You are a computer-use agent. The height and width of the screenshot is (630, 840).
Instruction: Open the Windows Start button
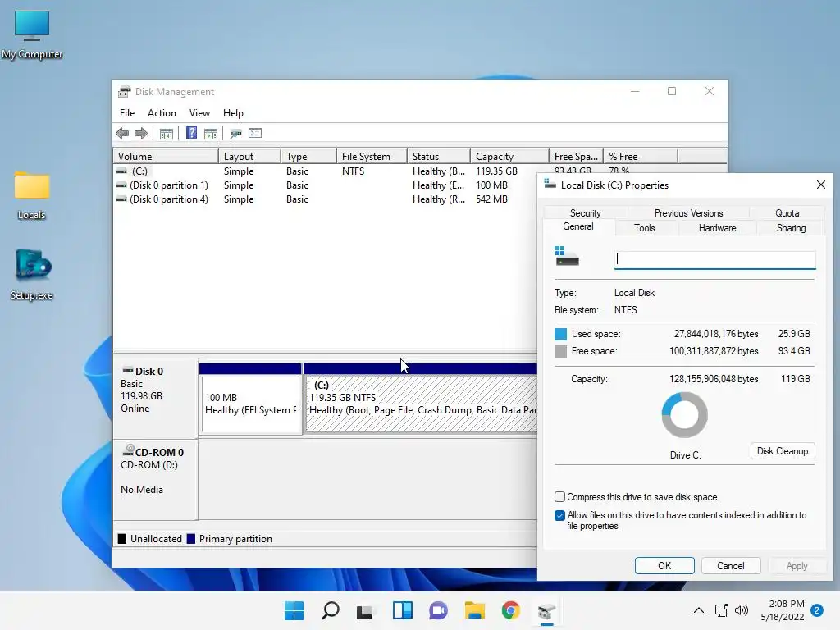tap(294, 610)
